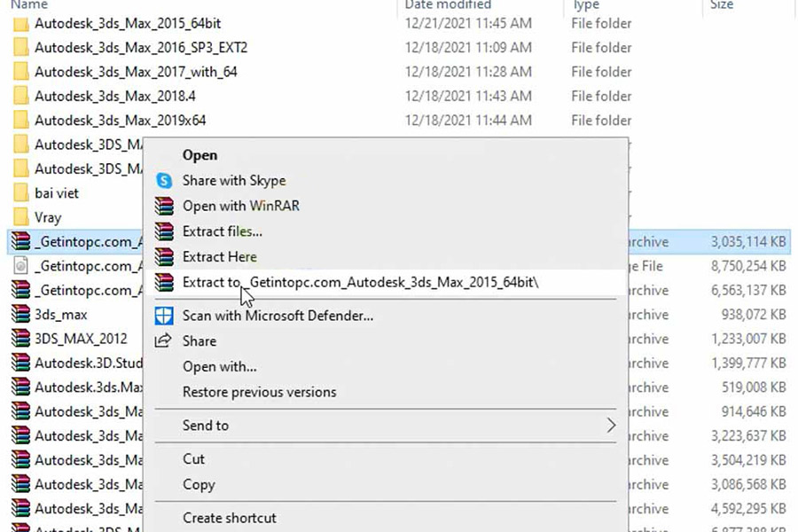The height and width of the screenshot is (532, 798).
Task: Click size value 519,008 KB
Action: (x=754, y=387)
